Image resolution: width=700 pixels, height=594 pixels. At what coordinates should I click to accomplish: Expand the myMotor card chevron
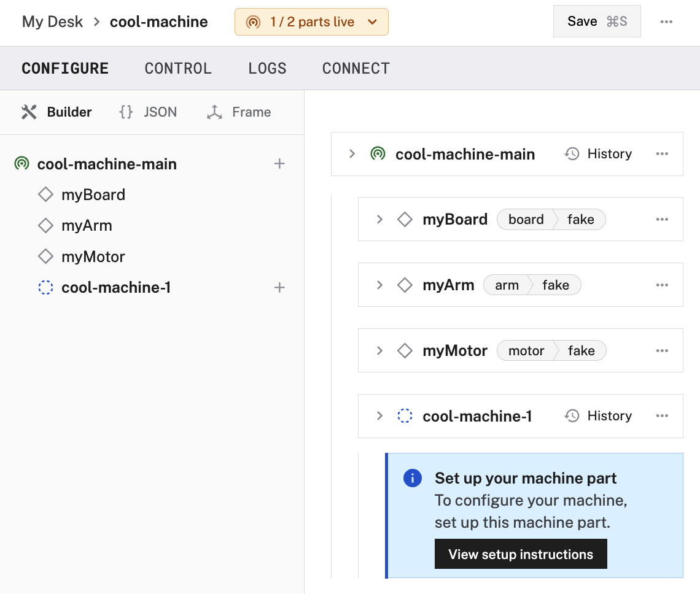(379, 350)
